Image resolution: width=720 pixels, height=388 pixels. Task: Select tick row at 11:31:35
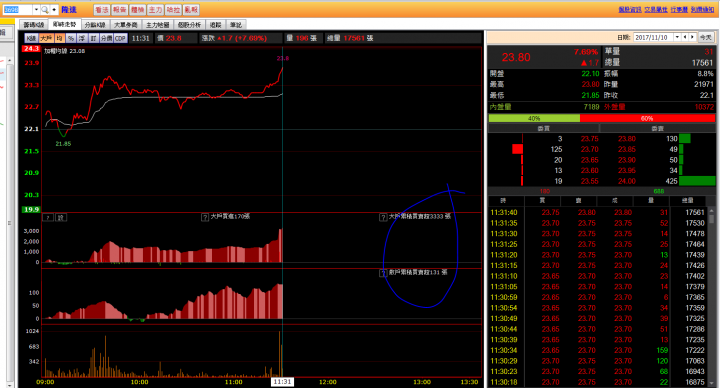598,223
